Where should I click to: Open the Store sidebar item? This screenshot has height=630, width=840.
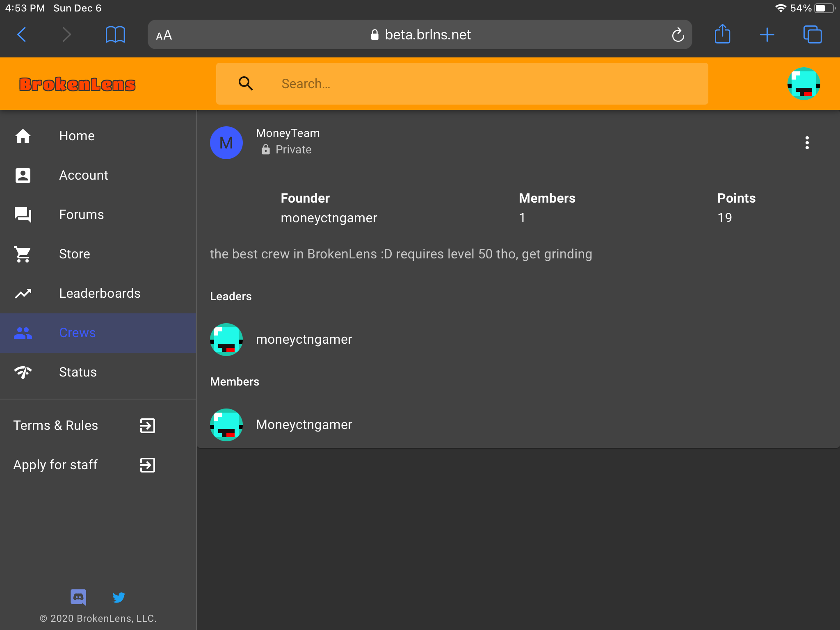pos(98,254)
